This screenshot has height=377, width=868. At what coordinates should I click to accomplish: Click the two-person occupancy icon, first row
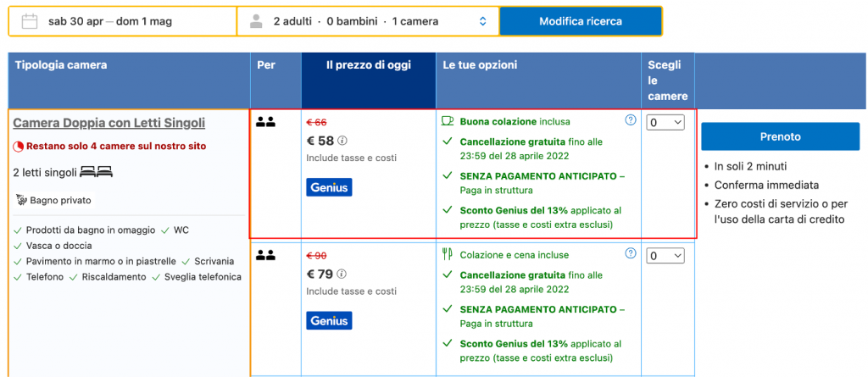[x=265, y=122]
